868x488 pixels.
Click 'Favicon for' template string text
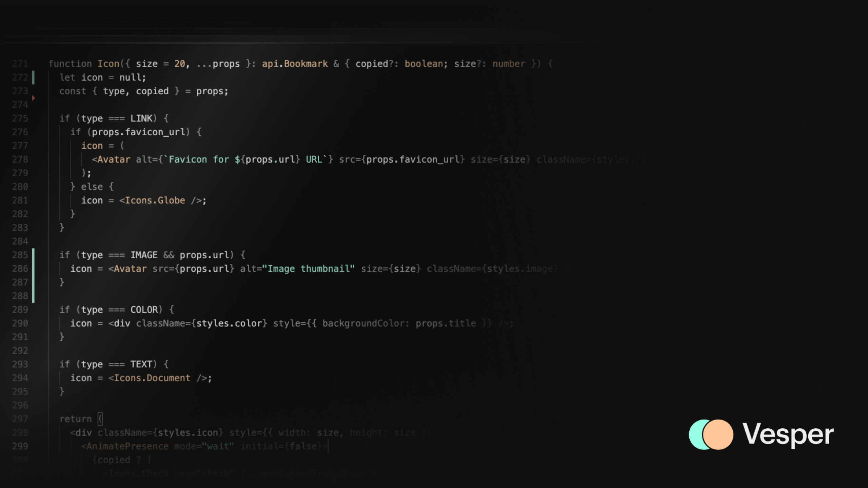tap(199, 159)
